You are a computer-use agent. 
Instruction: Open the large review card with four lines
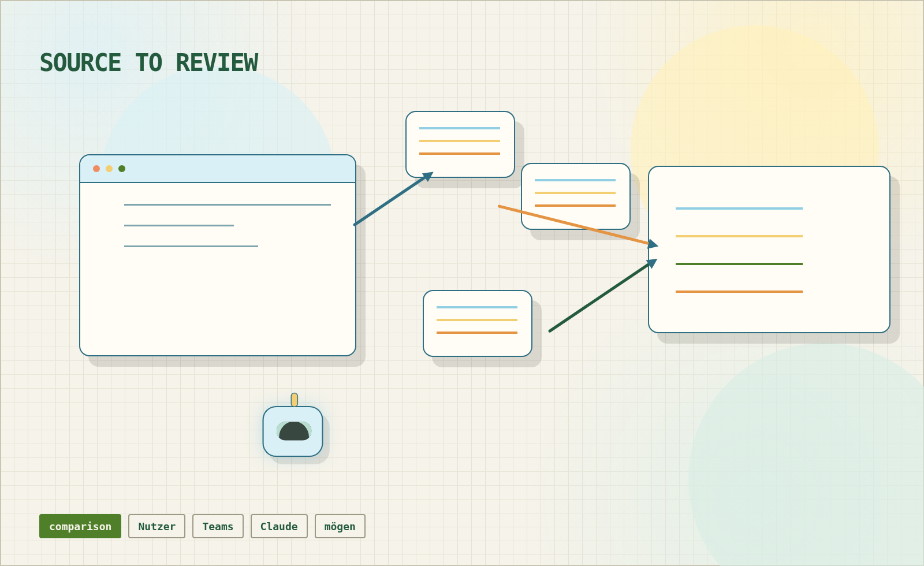coord(769,250)
